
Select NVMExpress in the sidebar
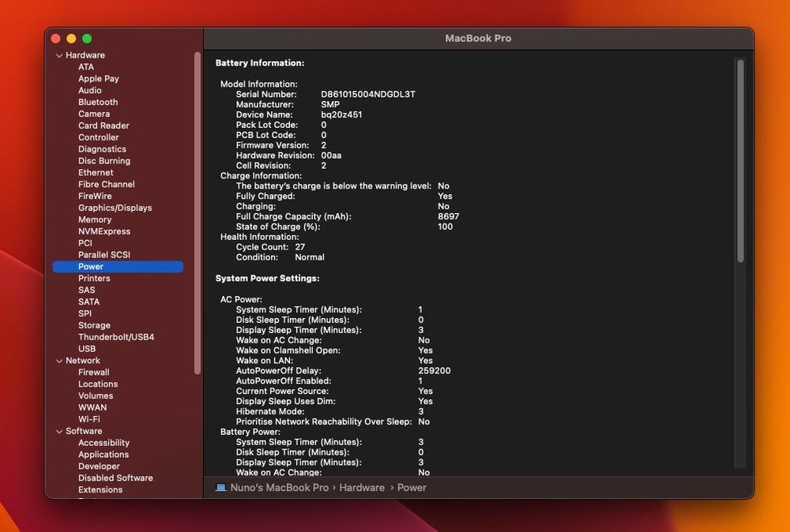pyautogui.click(x=104, y=231)
